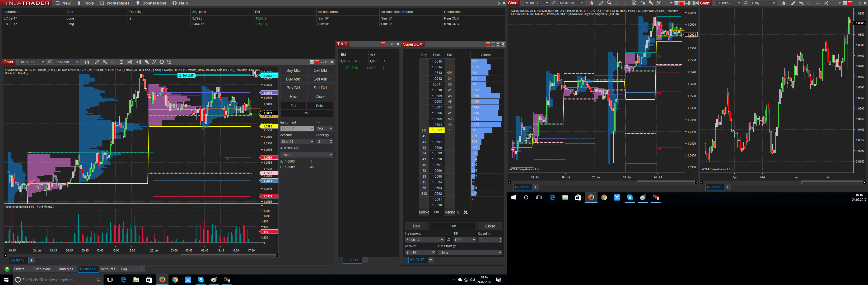Open the Workspaces menu
The width and height of the screenshot is (868, 285).
point(115,3)
